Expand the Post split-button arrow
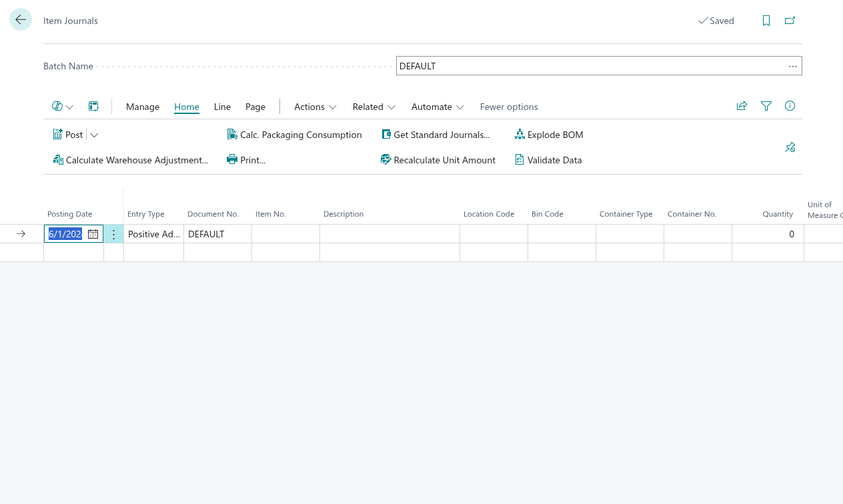 point(94,135)
